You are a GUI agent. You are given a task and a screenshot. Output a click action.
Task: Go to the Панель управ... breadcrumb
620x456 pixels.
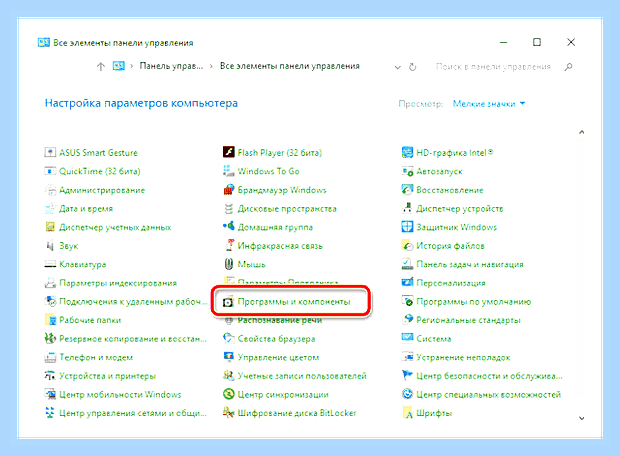171,66
